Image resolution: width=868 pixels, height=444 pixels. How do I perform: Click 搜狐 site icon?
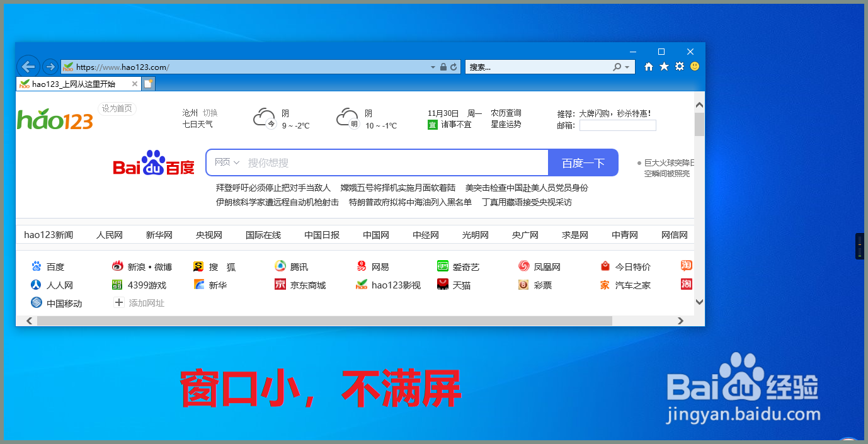198,266
